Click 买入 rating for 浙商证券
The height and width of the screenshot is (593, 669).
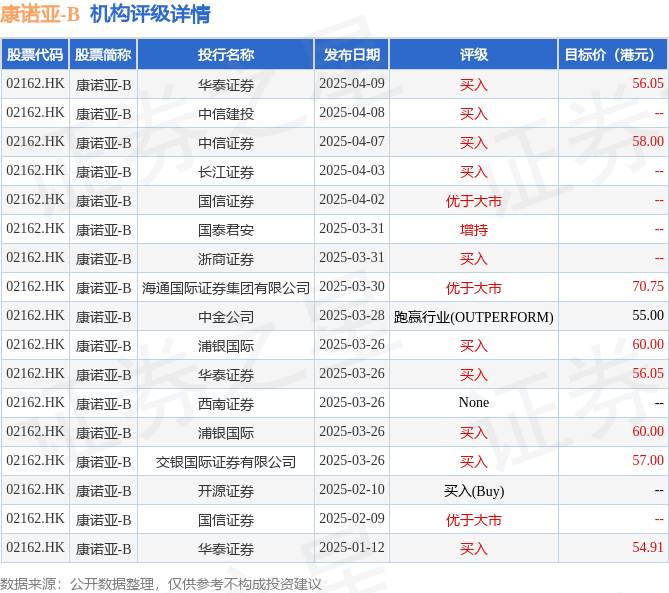click(474, 259)
